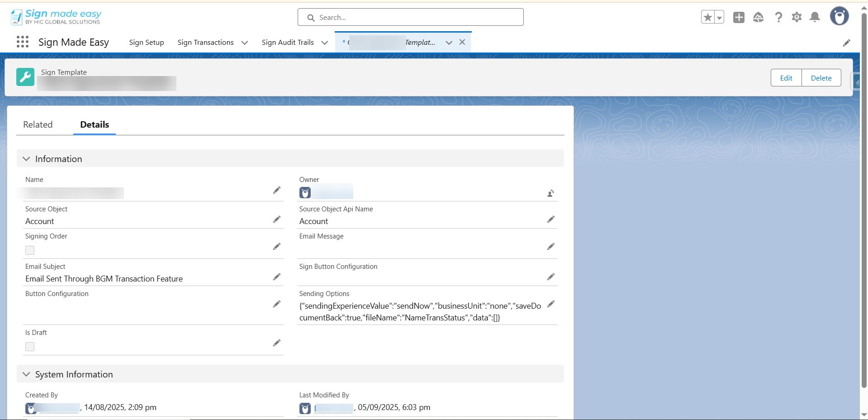This screenshot has height=420, width=868.
Task: Open the Setup gear menu
Action: 797,17
